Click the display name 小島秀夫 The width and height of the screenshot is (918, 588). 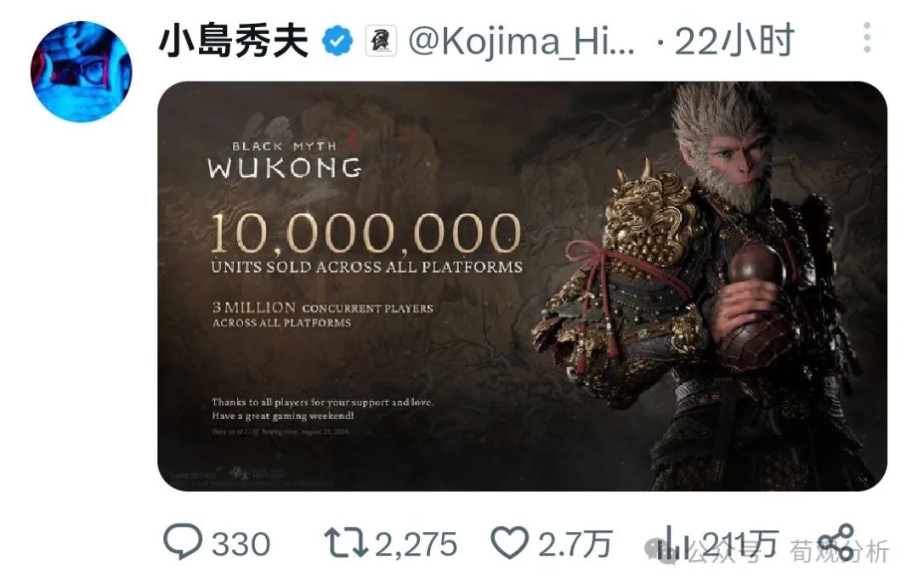click(x=234, y=41)
